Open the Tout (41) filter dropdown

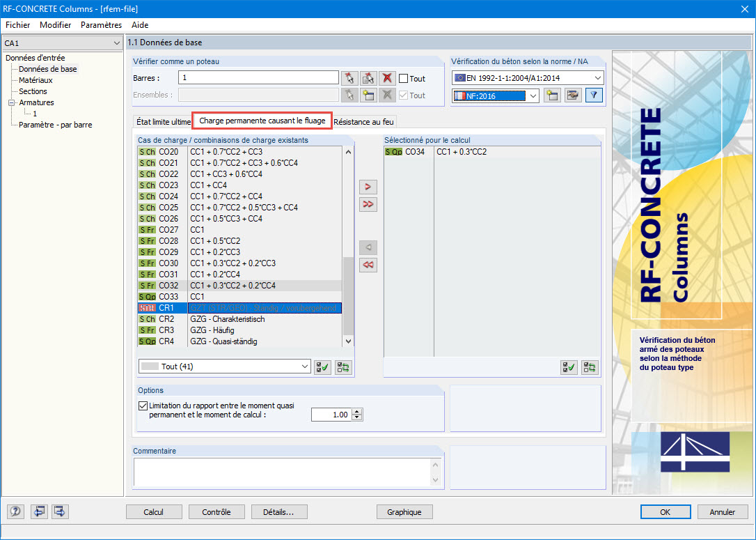pyautogui.click(x=305, y=367)
